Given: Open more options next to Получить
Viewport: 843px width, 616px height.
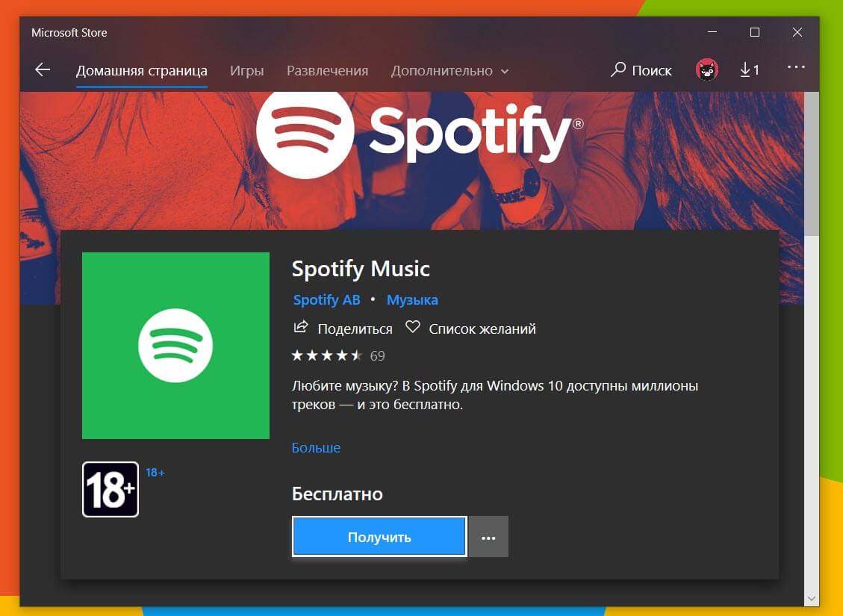Looking at the screenshot, I should (x=488, y=537).
